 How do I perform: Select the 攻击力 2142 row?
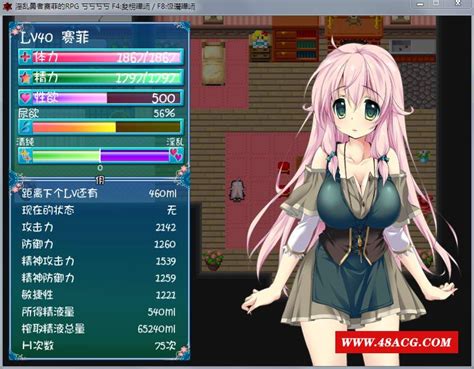tap(99, 227)
